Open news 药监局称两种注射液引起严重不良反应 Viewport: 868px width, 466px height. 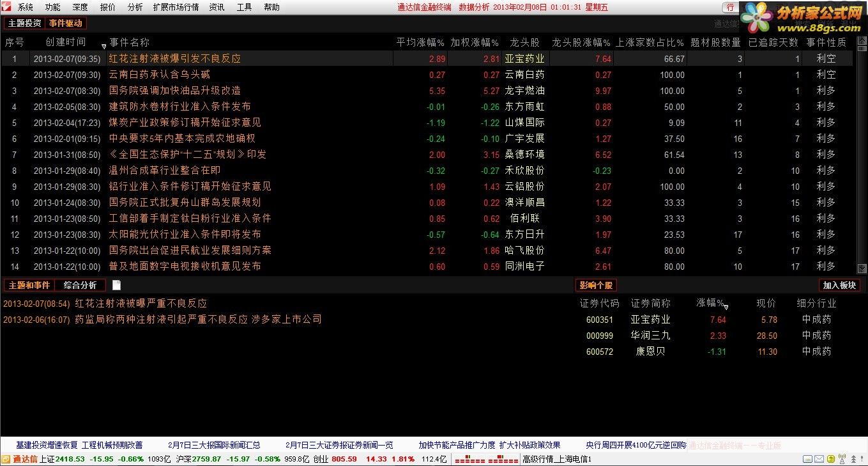[x=199, y=319]
